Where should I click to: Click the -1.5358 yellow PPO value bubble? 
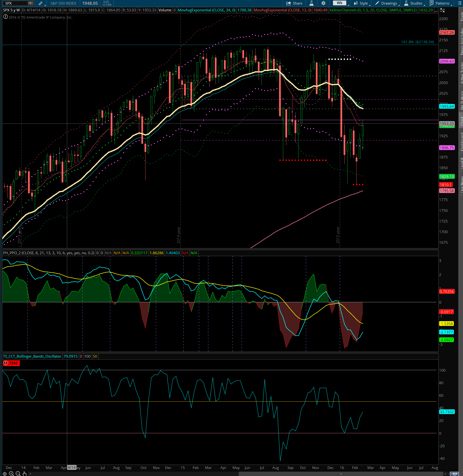(446, 324)
